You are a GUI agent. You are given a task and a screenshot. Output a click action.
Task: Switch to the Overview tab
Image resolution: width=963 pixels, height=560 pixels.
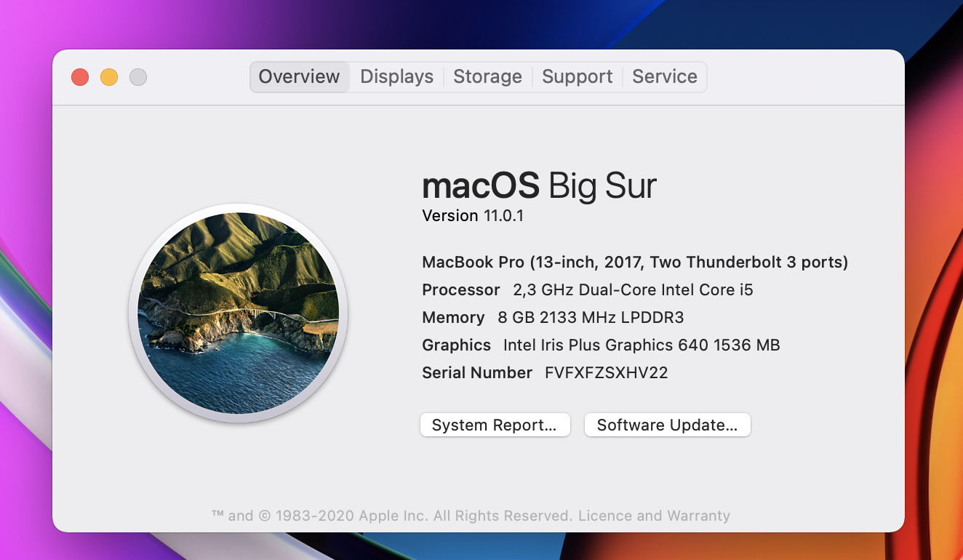[x=300, y=76]
